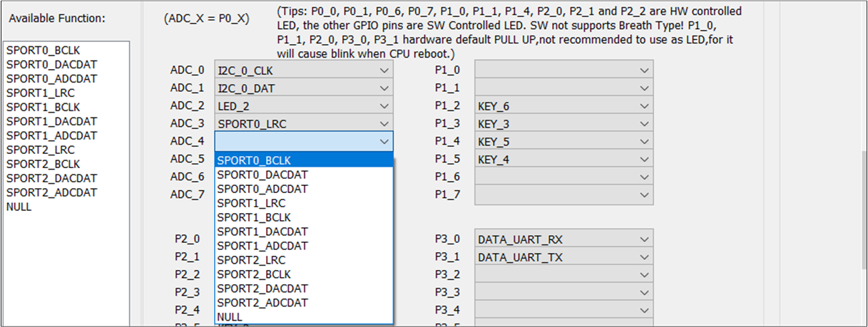The width and height of the screenshot is (868, 327).
Task: Open the empty P1_7 dropdown
Action: (x=563, y=194)
